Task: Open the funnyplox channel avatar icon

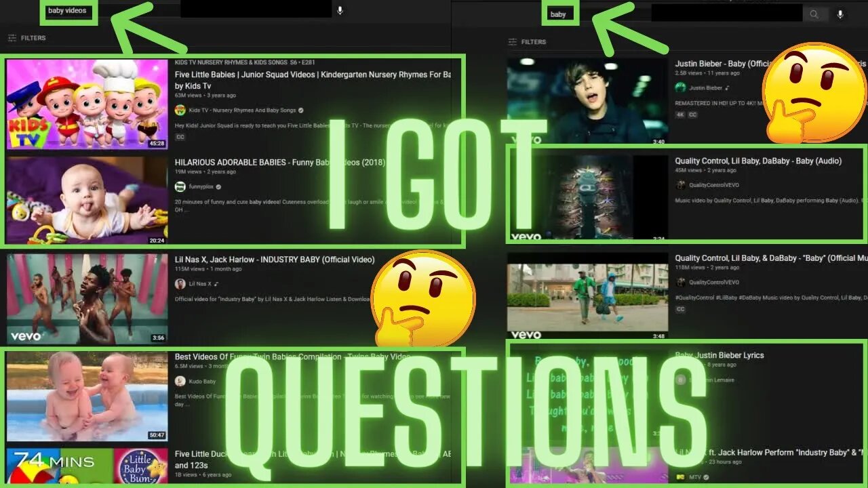Action: point(180,186)
